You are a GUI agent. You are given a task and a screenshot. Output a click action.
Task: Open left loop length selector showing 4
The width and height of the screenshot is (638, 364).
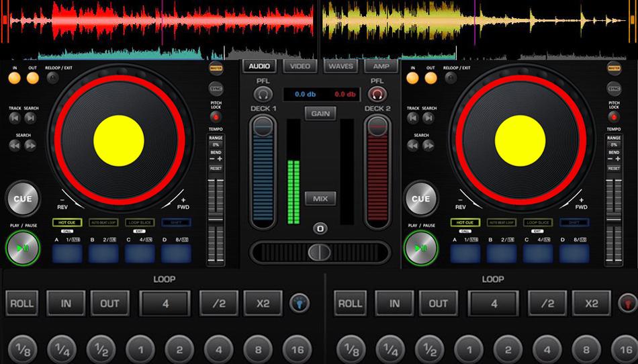tap(165, 304)
